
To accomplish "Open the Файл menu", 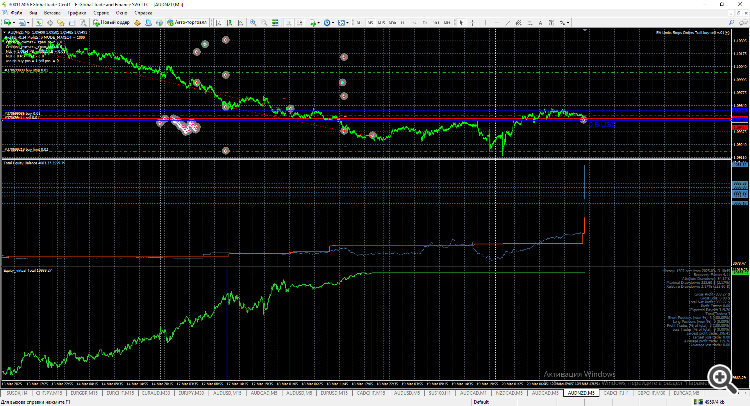I will (x=16, y=13).
